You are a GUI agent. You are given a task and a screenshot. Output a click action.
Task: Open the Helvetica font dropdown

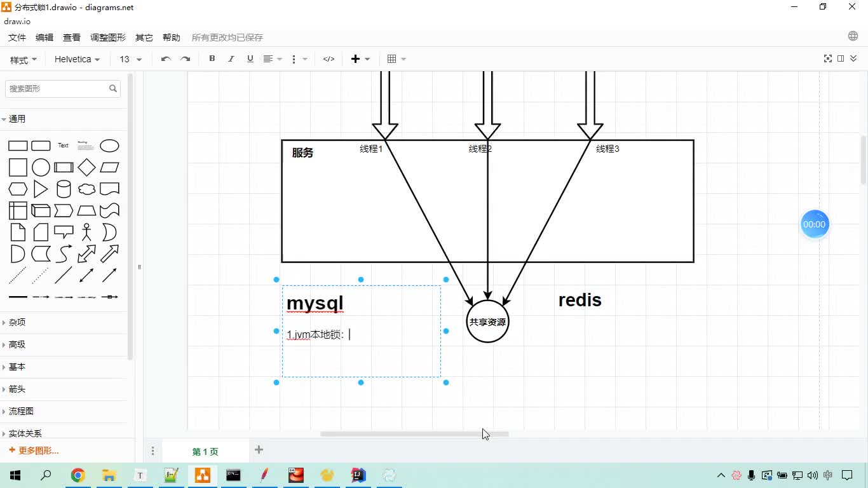[77, 59]
